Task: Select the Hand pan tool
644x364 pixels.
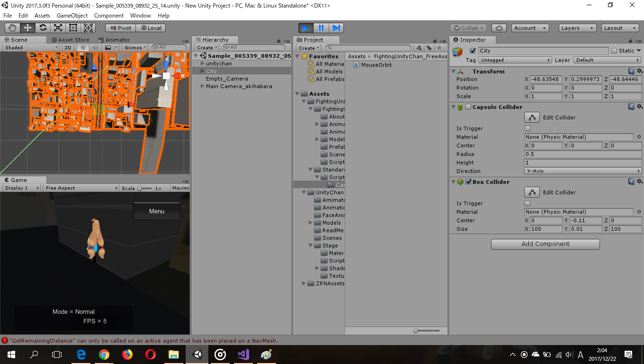Action: pyautogui.click(x=12, y=27)
